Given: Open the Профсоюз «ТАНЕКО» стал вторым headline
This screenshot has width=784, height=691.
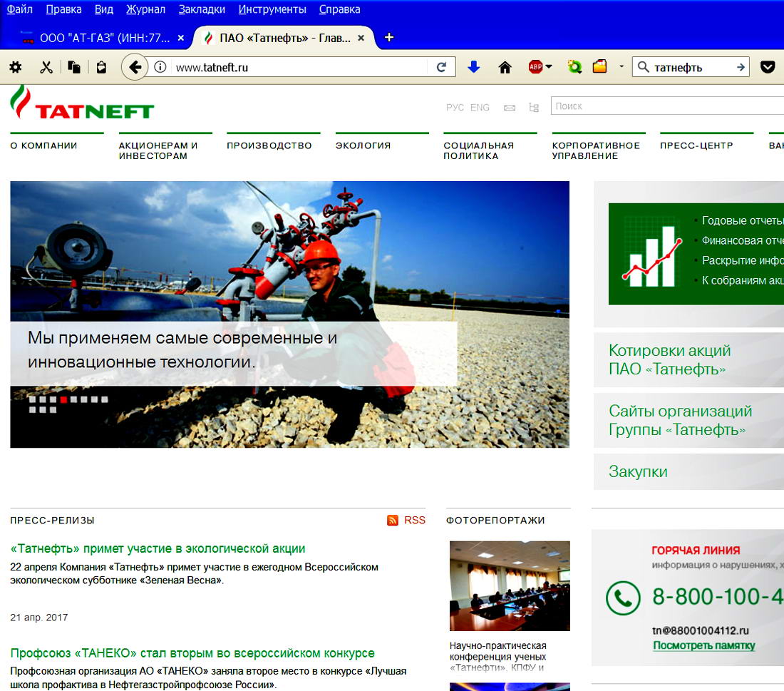Looking at the screenshot, I should 192,653.
